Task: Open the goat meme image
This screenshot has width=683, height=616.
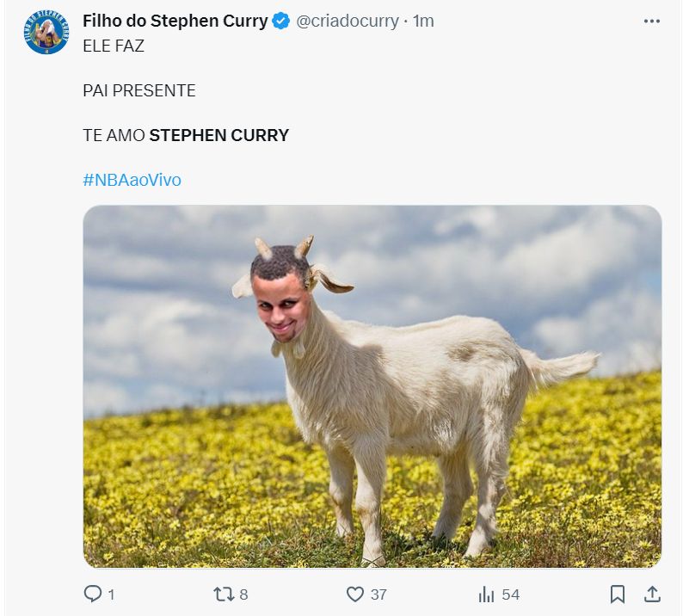Action: tap(372, 386)
